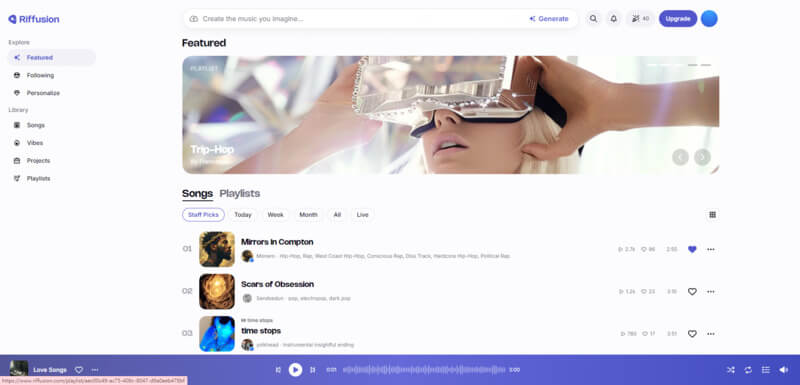This screenshot has height=385, width=800.
Task: Go to the next featured banner slide
Action: (702, 157)
